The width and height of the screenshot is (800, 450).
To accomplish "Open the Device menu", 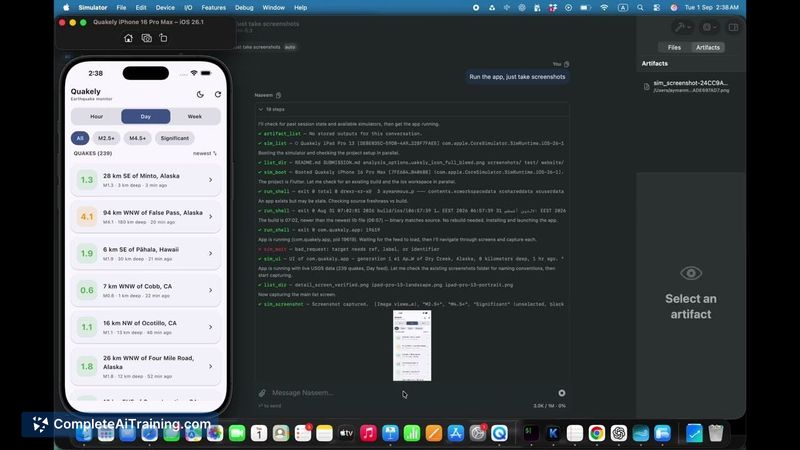I will pyautogui.click(x=165, y=8).
